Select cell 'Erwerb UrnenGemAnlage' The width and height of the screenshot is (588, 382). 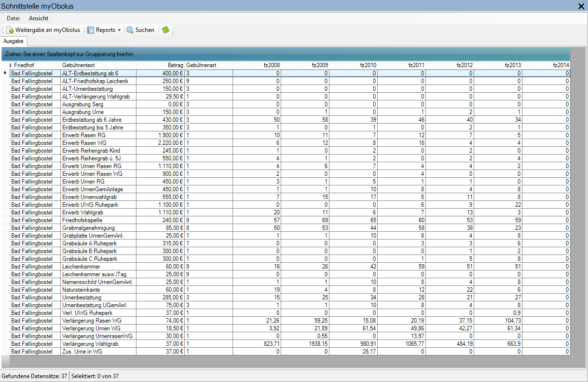click(98, 189)
